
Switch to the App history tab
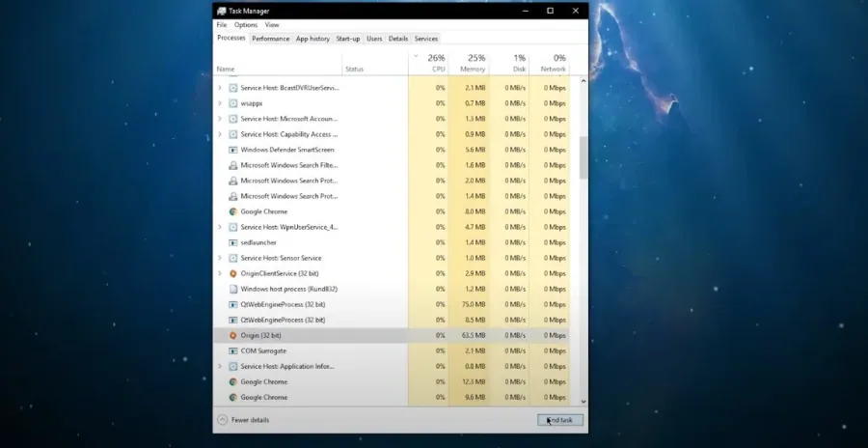click(312, 39)
